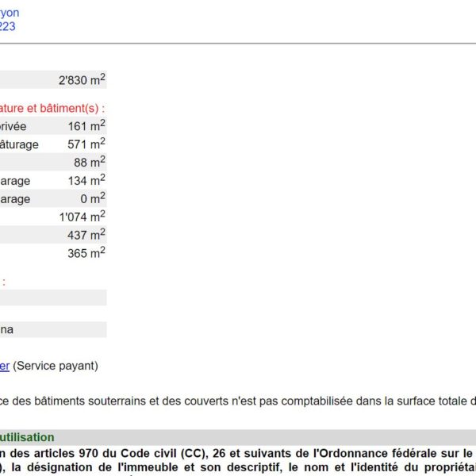Click the 161 m² surface value

(x=86, y=125)
